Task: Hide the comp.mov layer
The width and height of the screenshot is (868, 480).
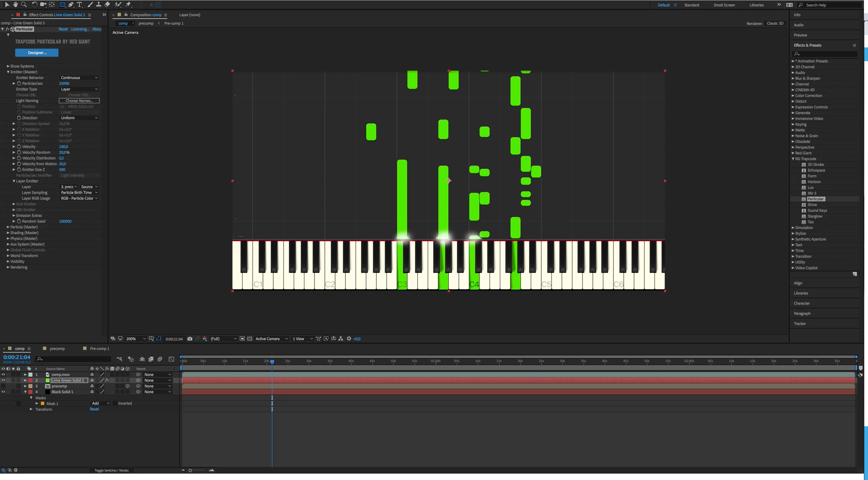Action: pos(3,374)
